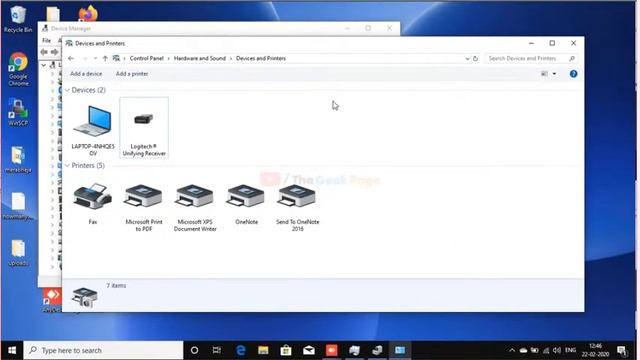This screenshot has width=640, height=360.
Task: Open the view options dropdown arrow
Action: pos(554,74)
